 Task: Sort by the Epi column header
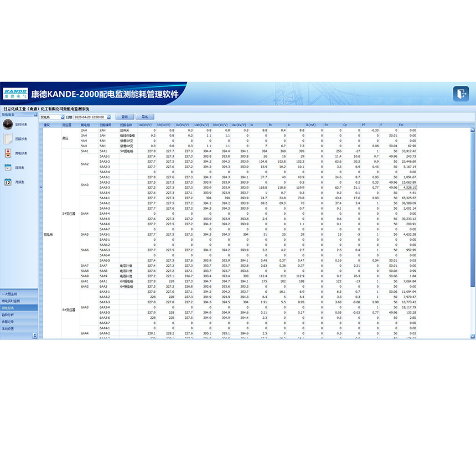[407, 125]
